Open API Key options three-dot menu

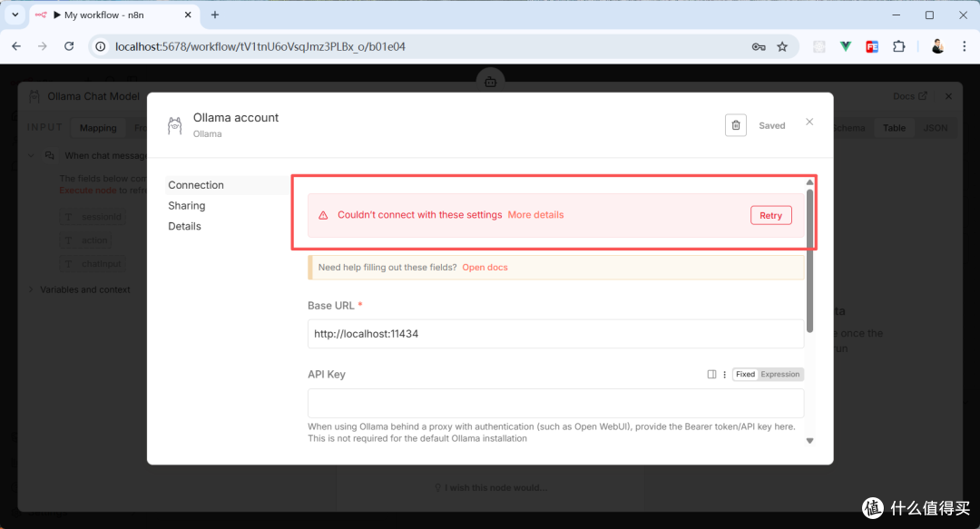[724, 375]
